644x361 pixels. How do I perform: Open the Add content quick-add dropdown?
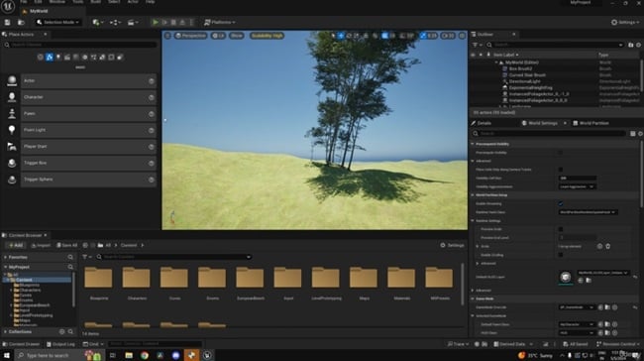coord(98,22)
